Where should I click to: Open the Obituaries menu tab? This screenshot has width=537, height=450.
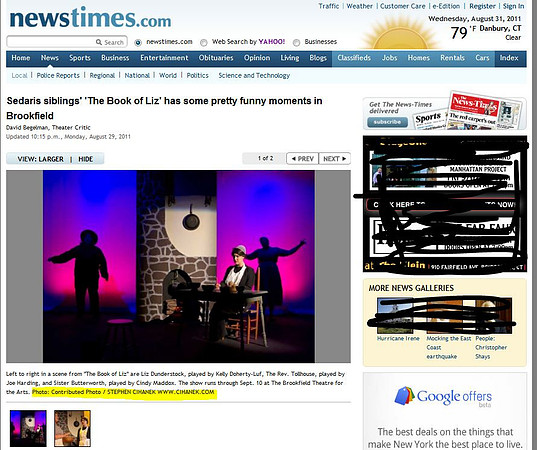click(216, 58)
